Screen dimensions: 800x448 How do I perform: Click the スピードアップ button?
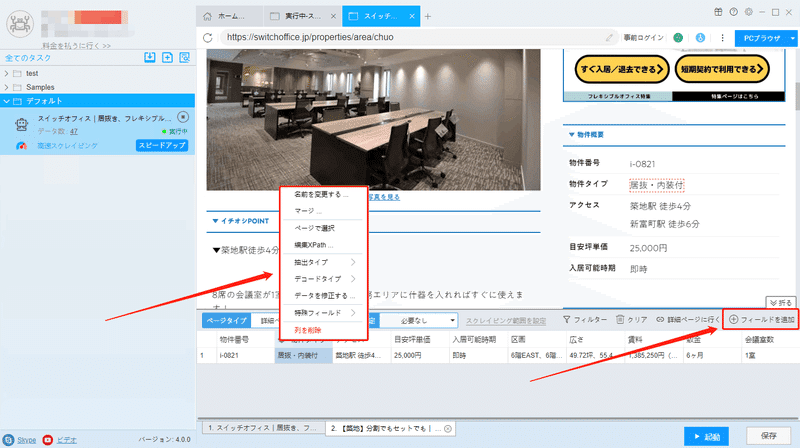[162, 145]
